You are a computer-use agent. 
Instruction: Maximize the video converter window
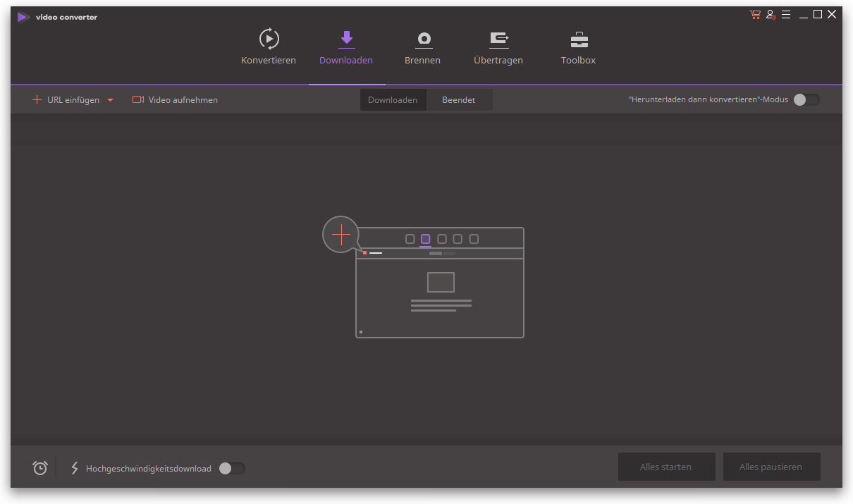pos(818,14)
